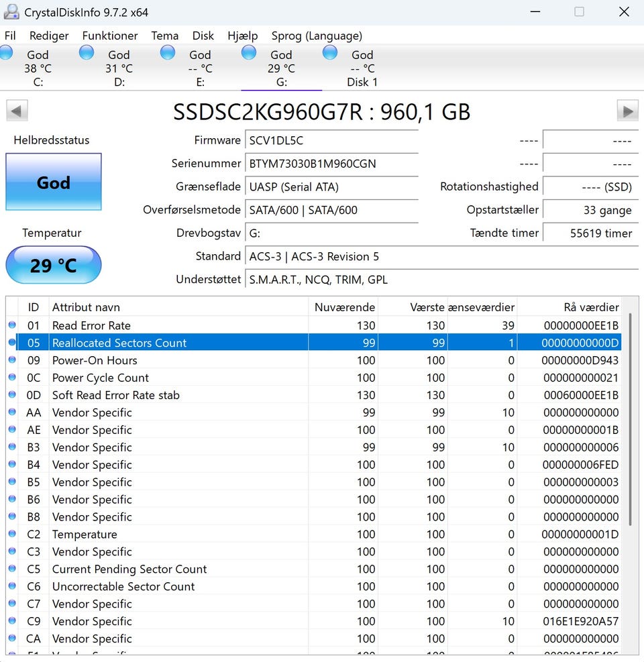Screen dimensions: 644x662
Task: Click the ID column header
Action: [x=34, y=307]
